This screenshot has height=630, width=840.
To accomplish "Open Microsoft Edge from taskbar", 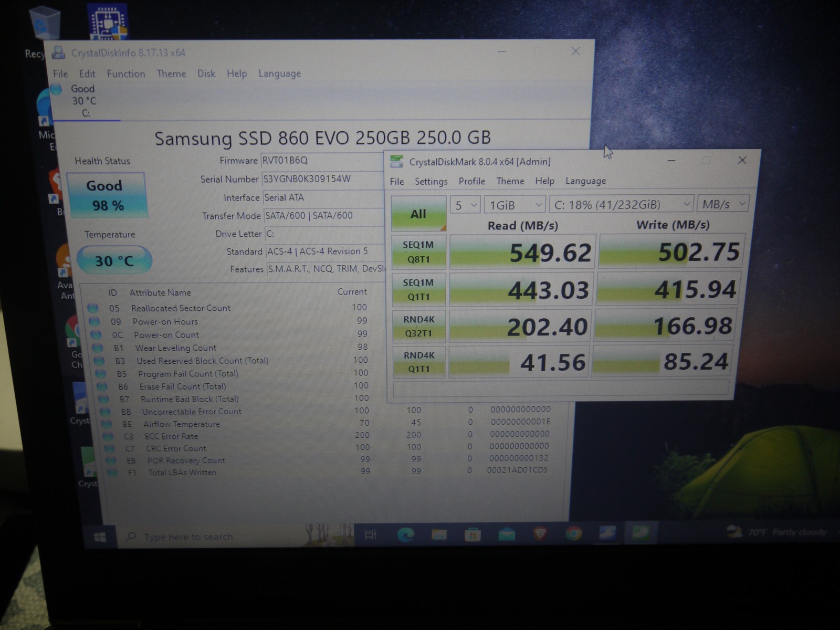I will 405,535.
